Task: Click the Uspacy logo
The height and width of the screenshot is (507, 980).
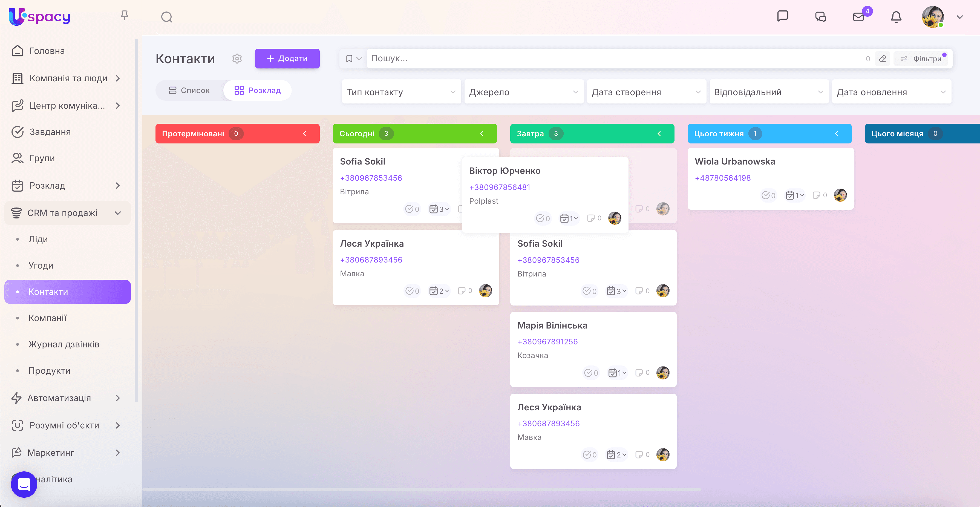Action: point(40,17)
